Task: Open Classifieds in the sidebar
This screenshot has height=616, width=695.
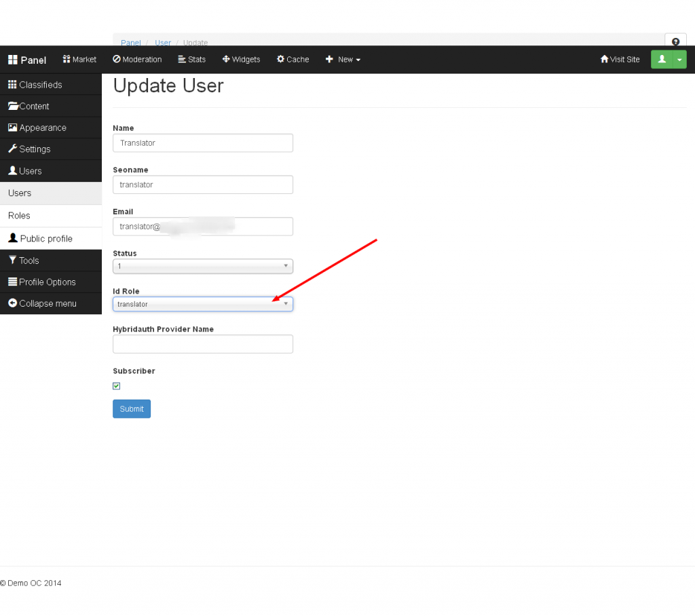Action: coord(40,85)
